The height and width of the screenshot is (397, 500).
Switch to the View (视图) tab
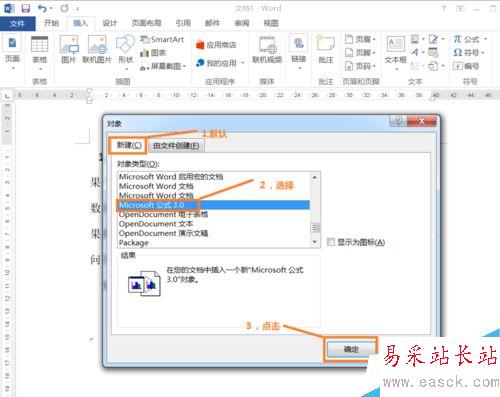[271, 23]
